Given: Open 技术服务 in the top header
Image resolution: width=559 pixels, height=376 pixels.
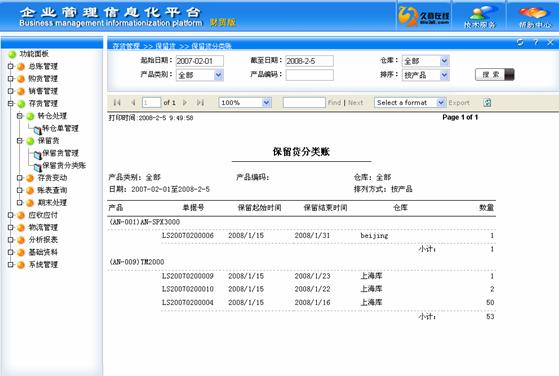Looking at the screenshot, I should tap(479, 16).
